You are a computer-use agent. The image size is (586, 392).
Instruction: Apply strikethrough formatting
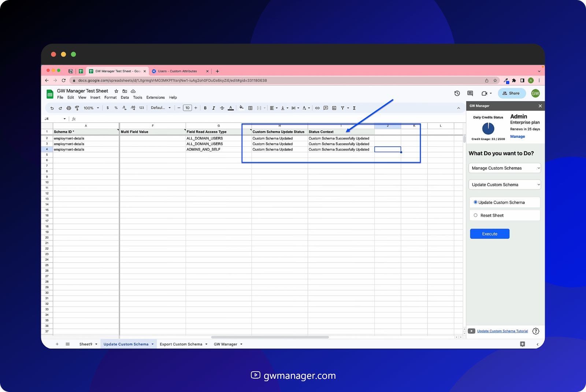pyautogui.click(x=222, y=108)
